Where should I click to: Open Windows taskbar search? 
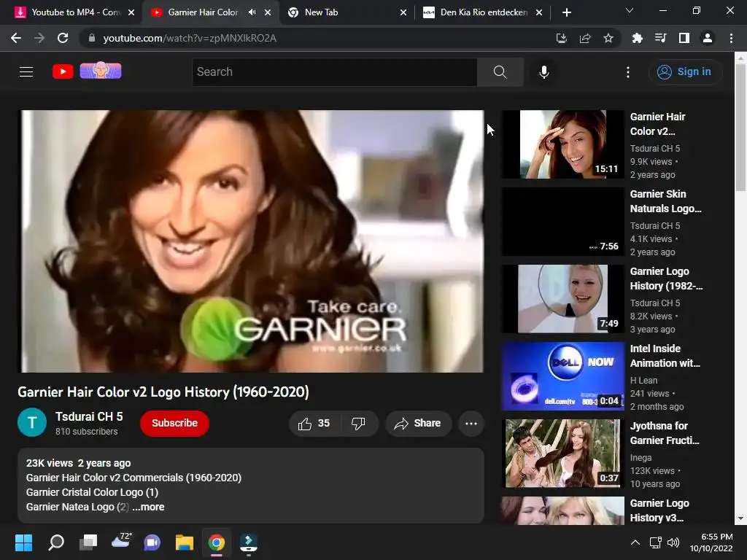56,542
